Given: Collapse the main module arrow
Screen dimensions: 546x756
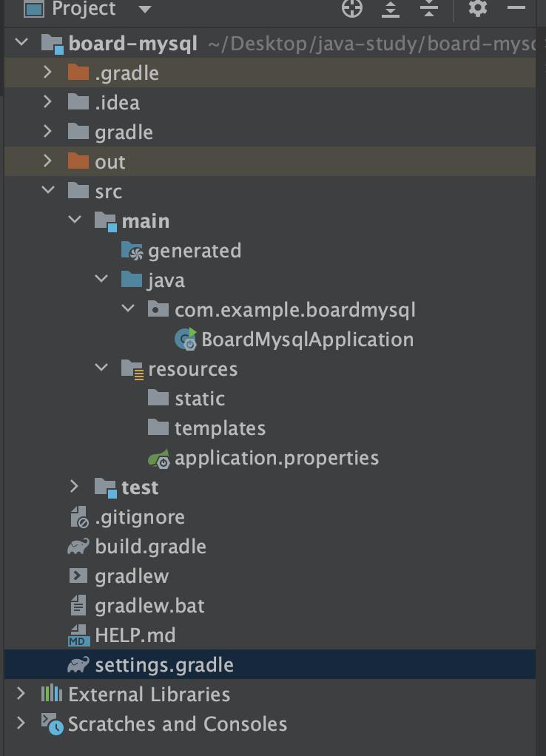Looking at the screenshot, I should point(75,220).
